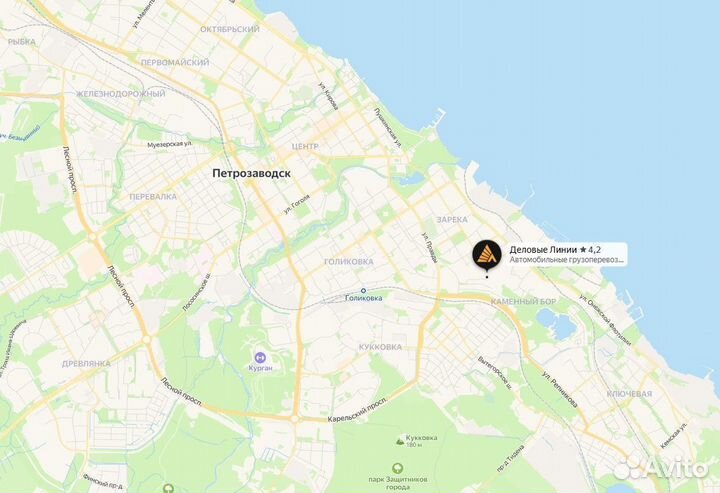Select the ДРЕВЛЯНКА district label
The width and height of the screenshot is (720, 493).
pyautogui.click(x=86, y=364)
